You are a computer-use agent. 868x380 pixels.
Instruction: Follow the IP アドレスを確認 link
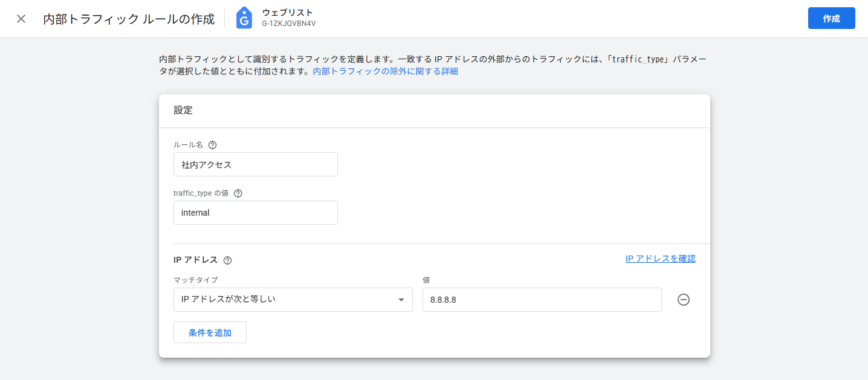point(660,259)
